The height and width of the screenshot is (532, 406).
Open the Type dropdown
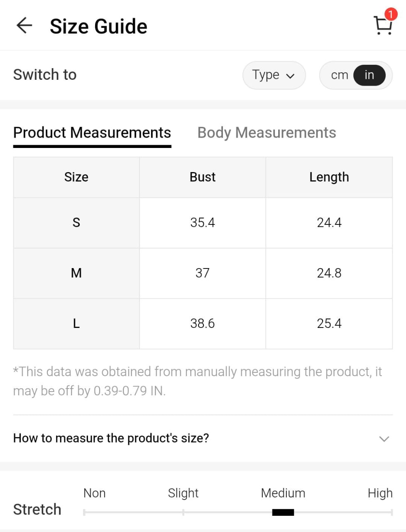(274, 75)
